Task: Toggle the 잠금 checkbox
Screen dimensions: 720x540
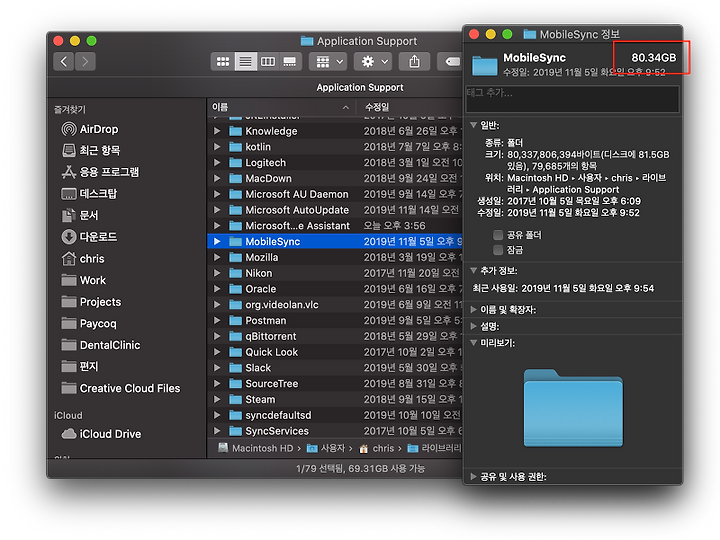Action: point(498,250)
